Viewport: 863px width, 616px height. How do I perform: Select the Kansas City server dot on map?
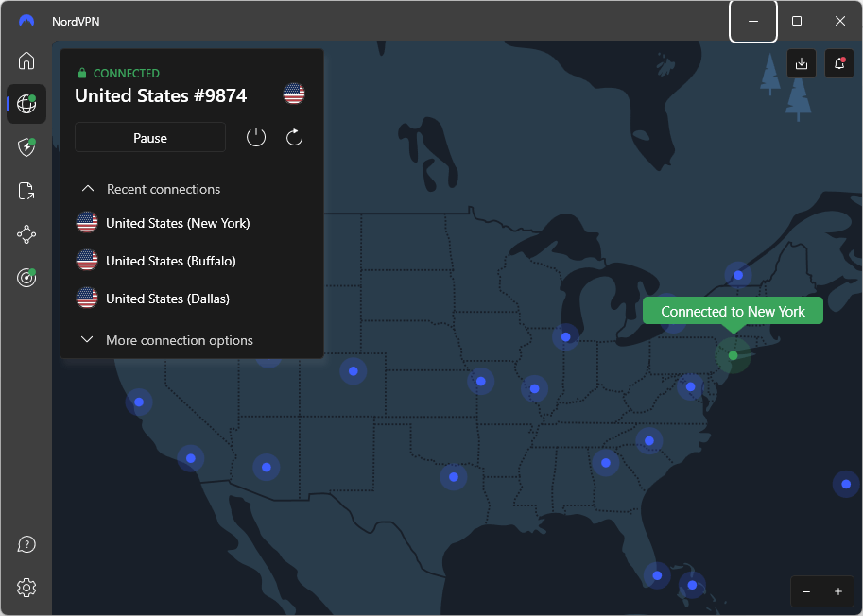point(480,381)
